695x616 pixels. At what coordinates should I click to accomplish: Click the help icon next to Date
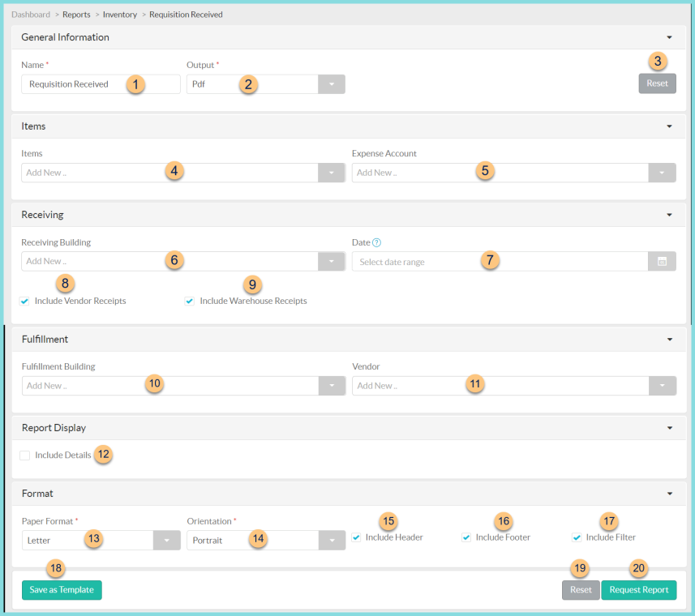click(377, 242)
